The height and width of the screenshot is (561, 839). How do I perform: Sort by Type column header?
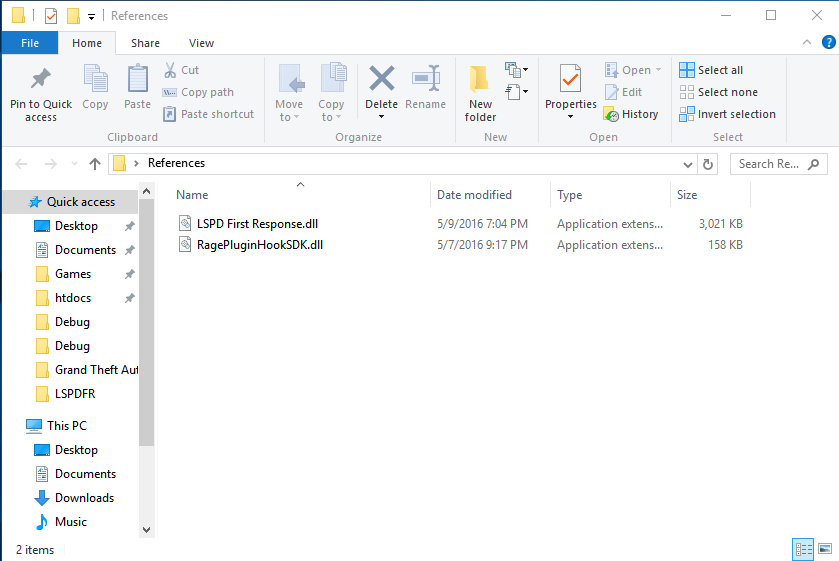(x=569, y=195)
